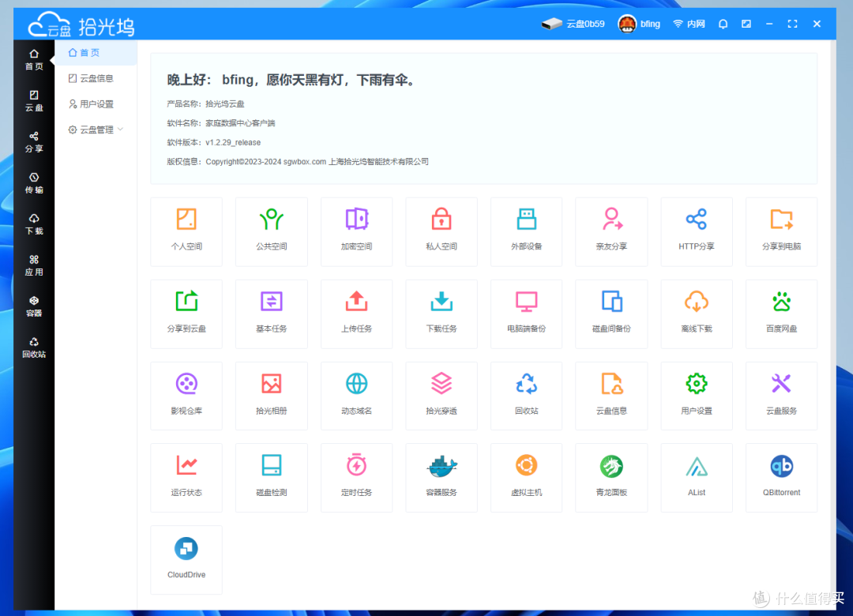Click the 内网 network status indicator
Viewport: 853px width, 616px height.
[689, 24]
